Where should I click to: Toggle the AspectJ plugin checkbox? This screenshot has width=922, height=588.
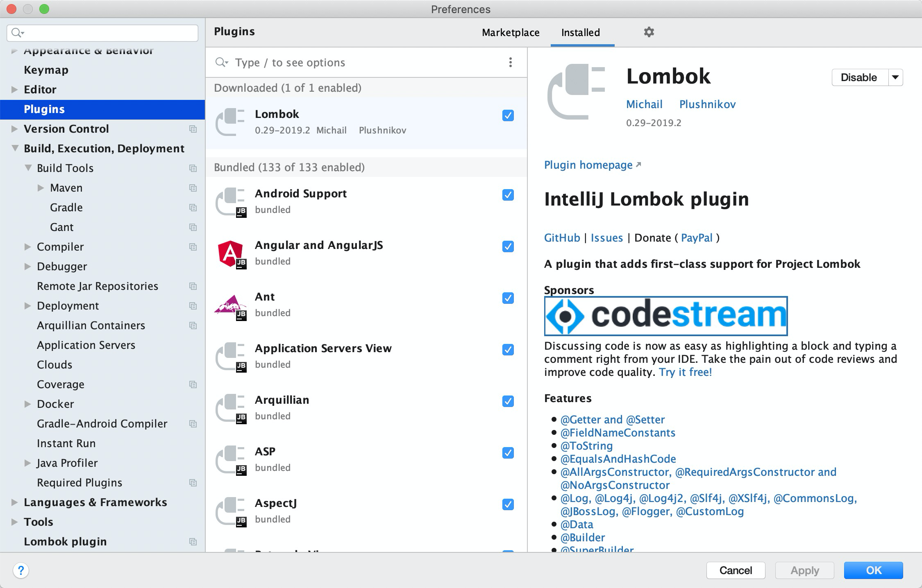[508, 504]
